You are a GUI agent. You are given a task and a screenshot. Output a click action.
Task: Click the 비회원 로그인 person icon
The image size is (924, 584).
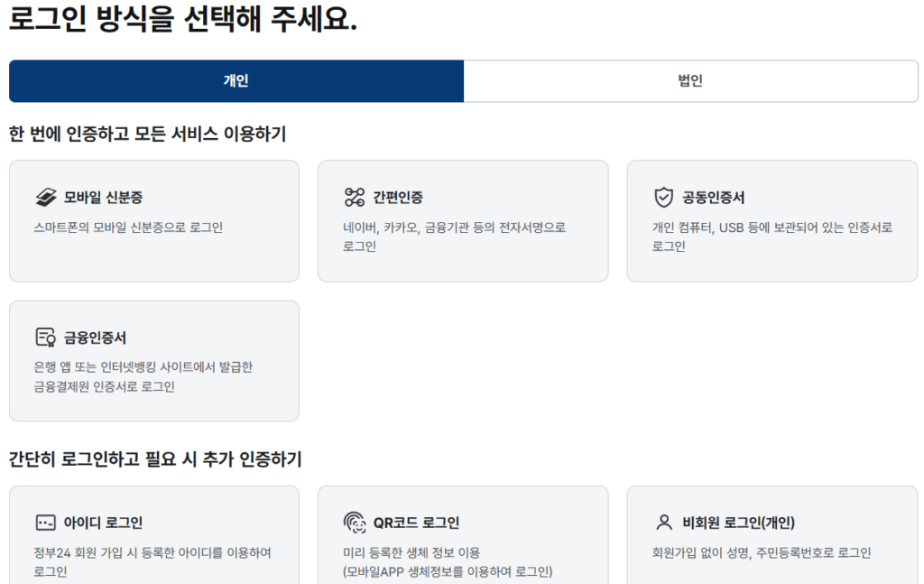(x=664, y=523)
